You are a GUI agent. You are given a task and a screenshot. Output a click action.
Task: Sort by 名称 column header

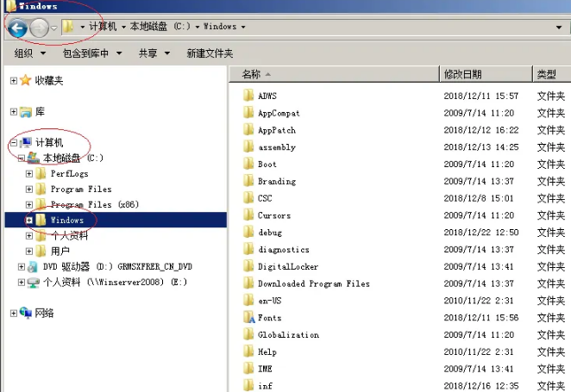[x=334, y=74]
